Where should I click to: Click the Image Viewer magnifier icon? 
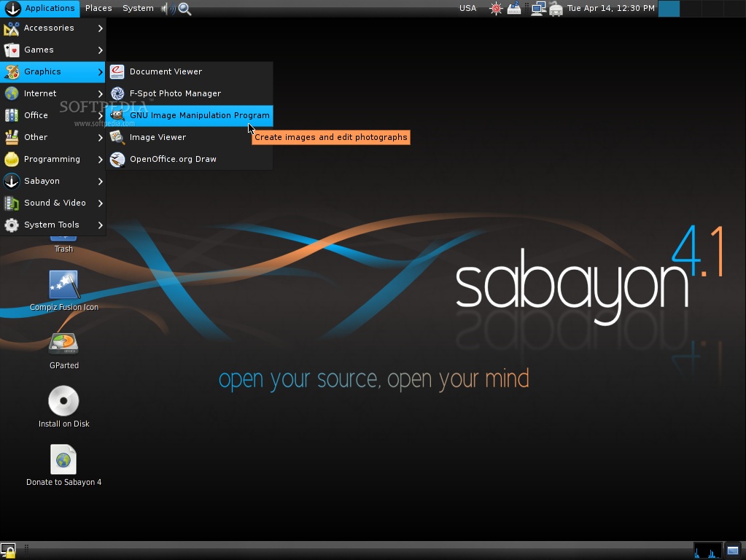(117, 138)
